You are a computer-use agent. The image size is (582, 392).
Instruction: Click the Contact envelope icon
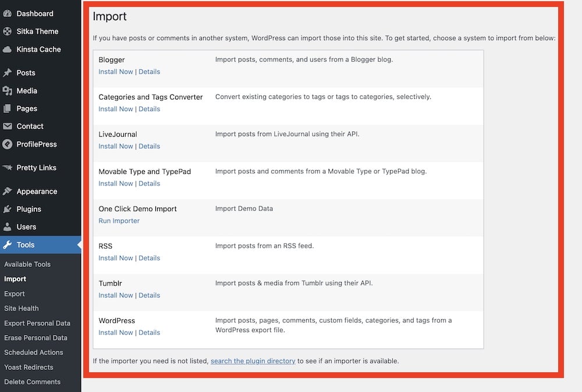click(8, 126)
